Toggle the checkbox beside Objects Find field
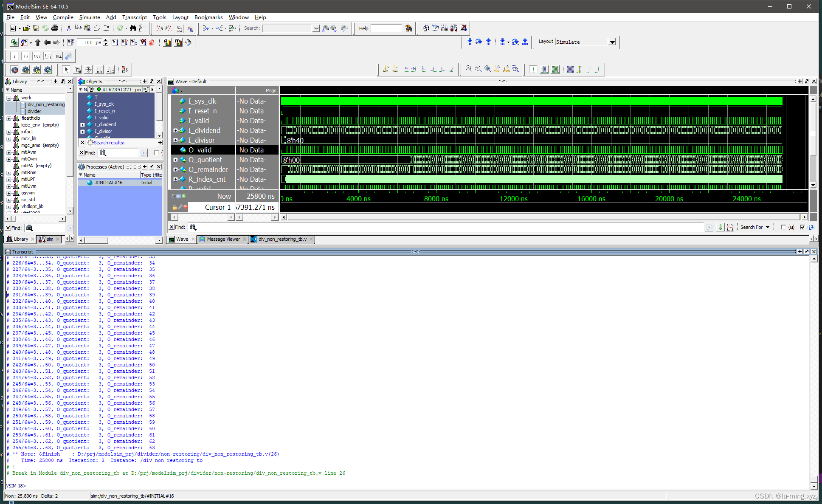Image resolution: width=822 pixels, height=504 pixels. [x=156, y=153]
